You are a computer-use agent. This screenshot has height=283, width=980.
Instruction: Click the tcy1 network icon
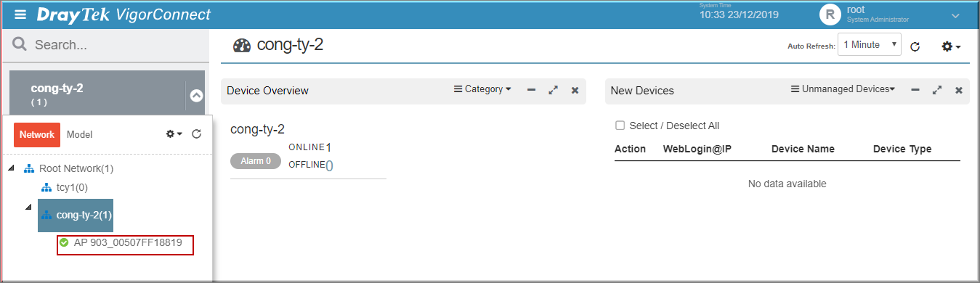point(46,187)
